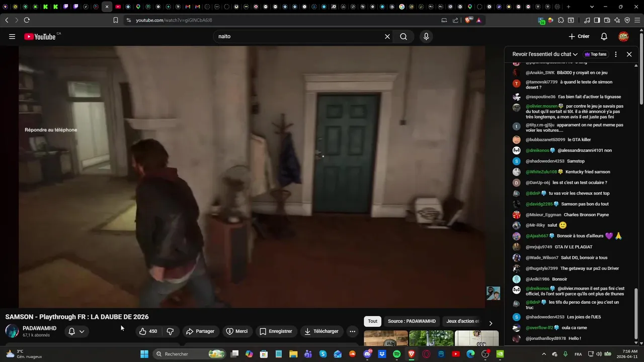This screenshot has width=644, height=362.
Task: Click the video player area
Action: (x=252, y=176)
